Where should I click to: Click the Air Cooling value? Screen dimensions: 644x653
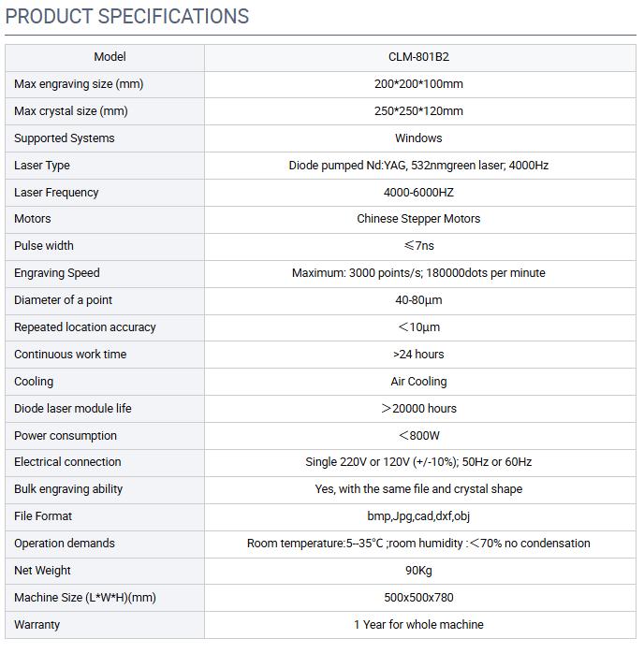tap(418, 382)
